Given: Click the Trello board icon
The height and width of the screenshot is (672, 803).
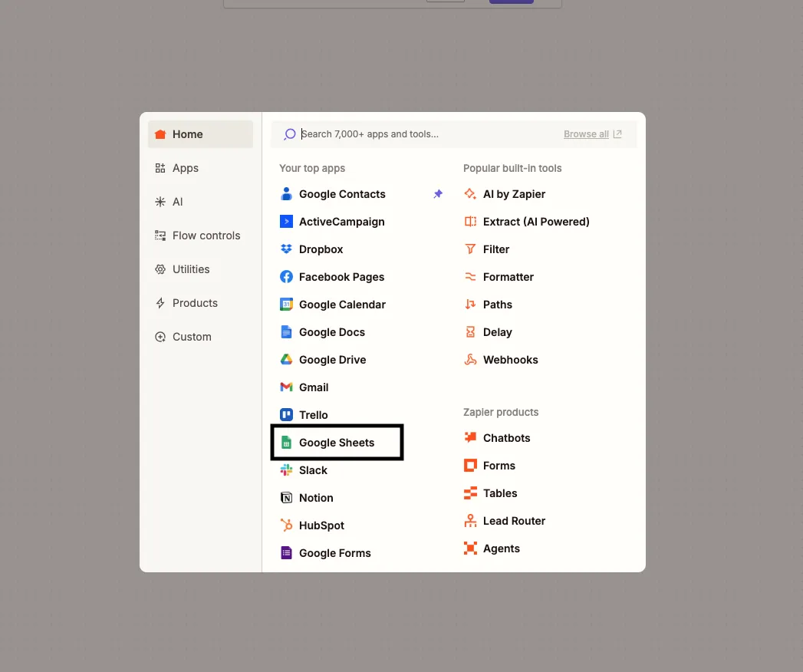Looking at the screenshot, I should tap(286, 415).
